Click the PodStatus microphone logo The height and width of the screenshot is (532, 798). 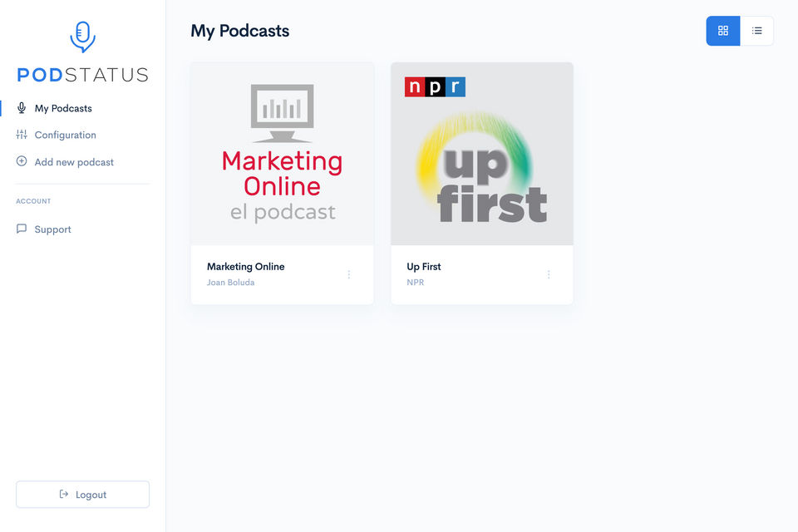coord(82,37)
